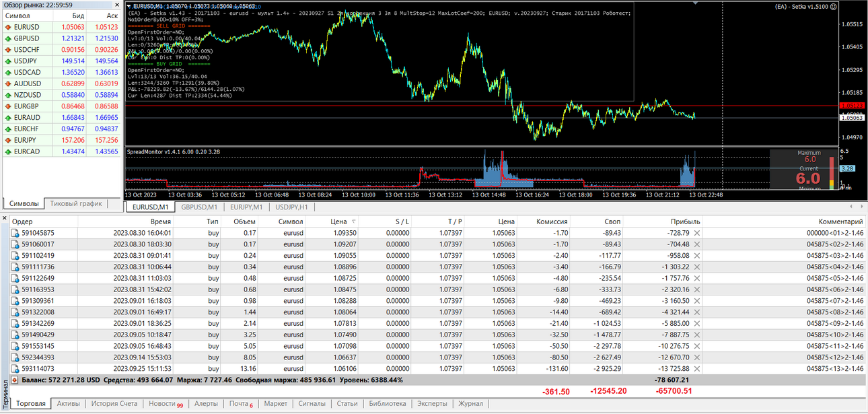
Task: Click the EURCAD symbol arrow icon in Market Watch
Action: 8,151
